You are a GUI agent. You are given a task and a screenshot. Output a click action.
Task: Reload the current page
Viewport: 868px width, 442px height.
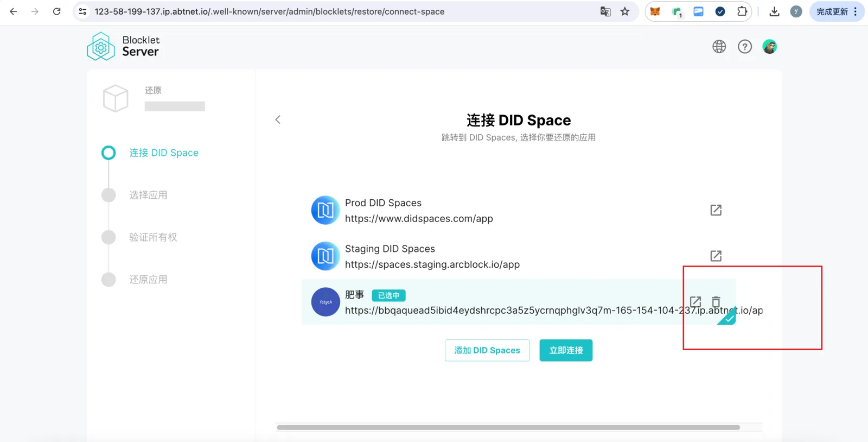pyautogui.click(x=56, y=11)
